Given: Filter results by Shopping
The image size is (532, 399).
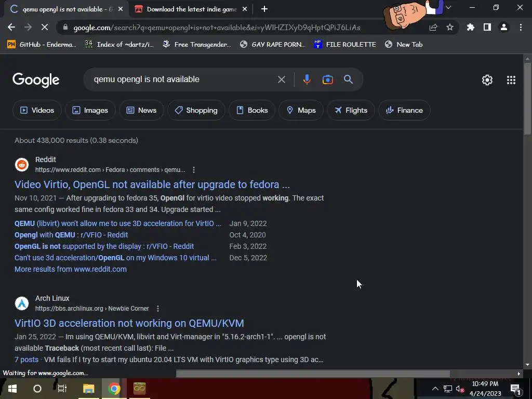Looking at the screenshot, I should 196,110.
